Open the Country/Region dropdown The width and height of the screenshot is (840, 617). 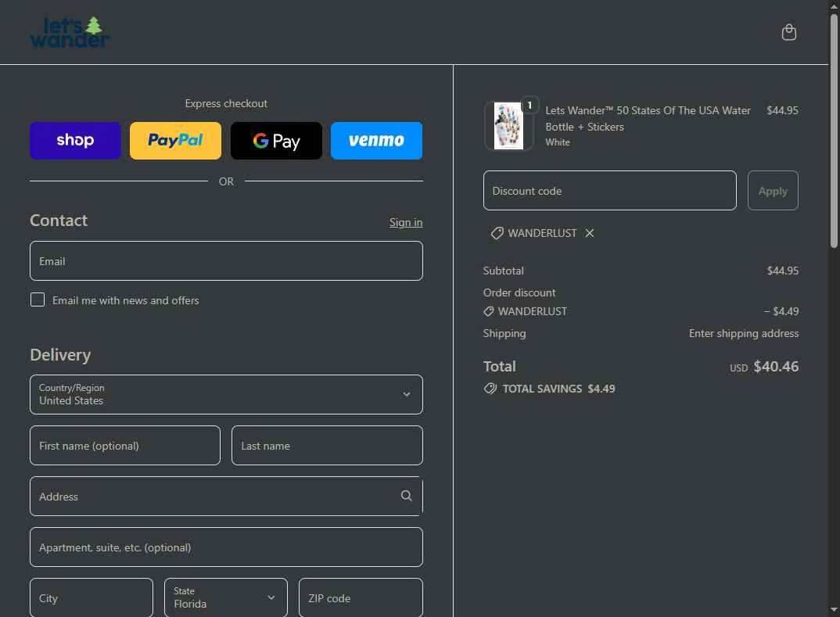226,395
